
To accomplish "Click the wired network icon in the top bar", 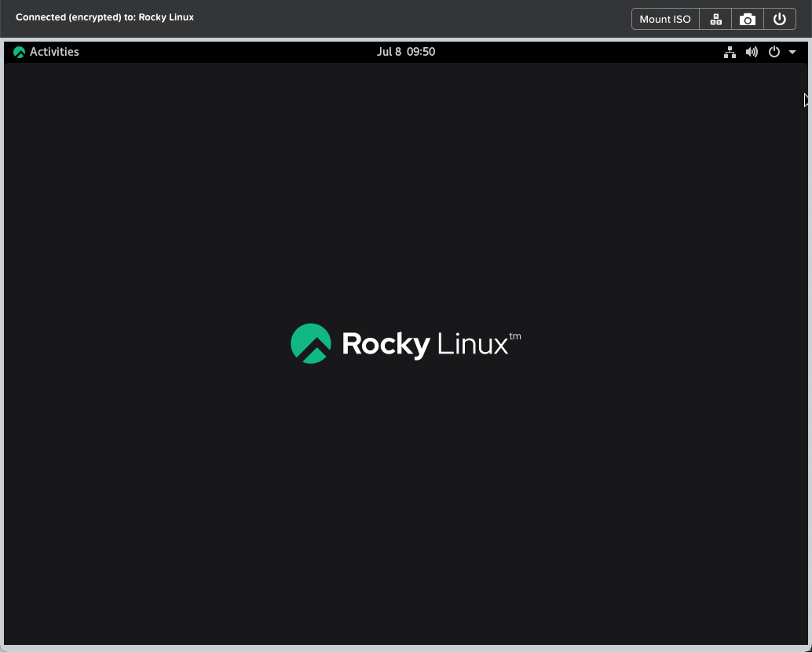I will pyautogui.click(x=730, y=52).
